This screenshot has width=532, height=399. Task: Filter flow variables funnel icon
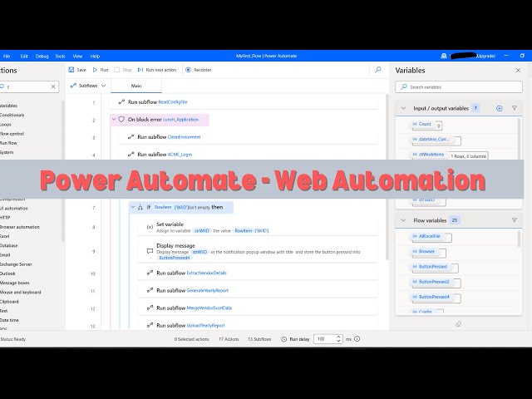(514, 220)
